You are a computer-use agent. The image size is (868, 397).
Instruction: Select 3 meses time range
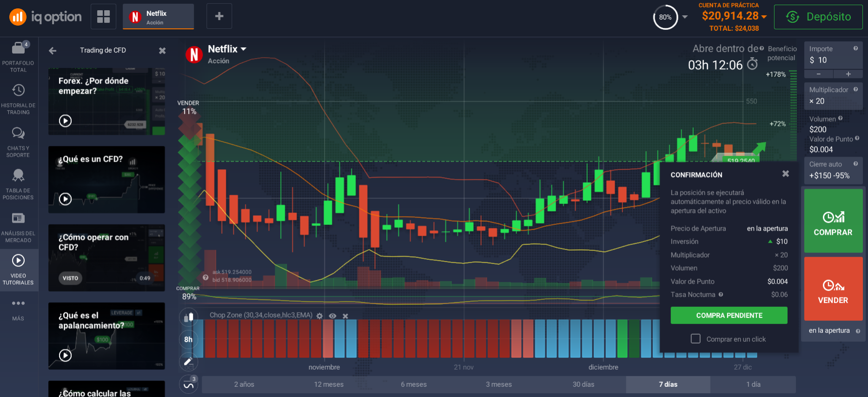point(498,384)
